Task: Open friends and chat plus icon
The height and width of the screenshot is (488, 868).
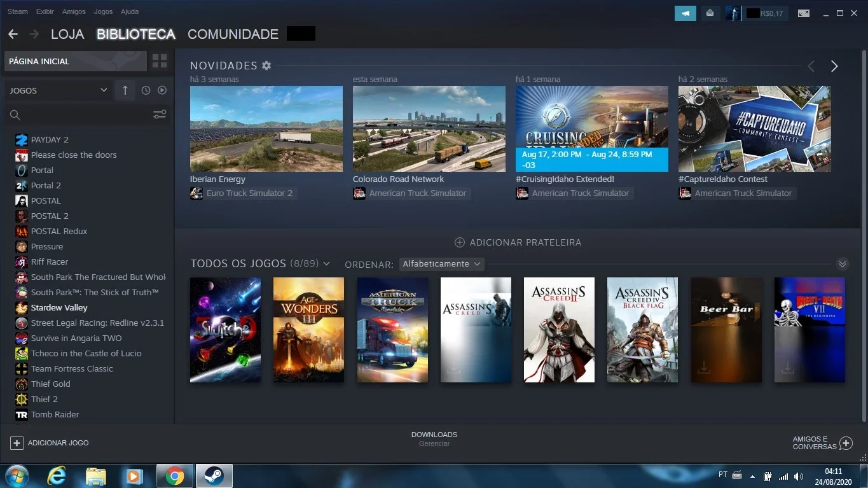Action: tap(846, 443)
